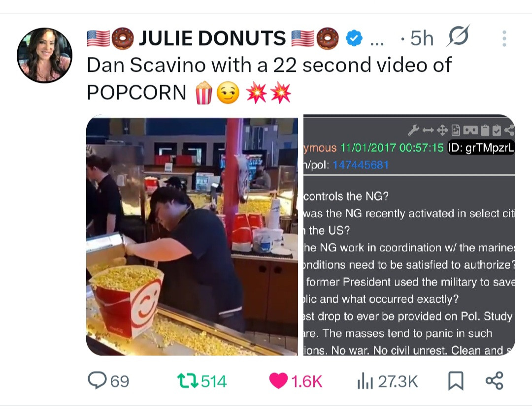Reply using the comment bubble icon
Screen dimensions: 532x412
click(x=97, y=380)
